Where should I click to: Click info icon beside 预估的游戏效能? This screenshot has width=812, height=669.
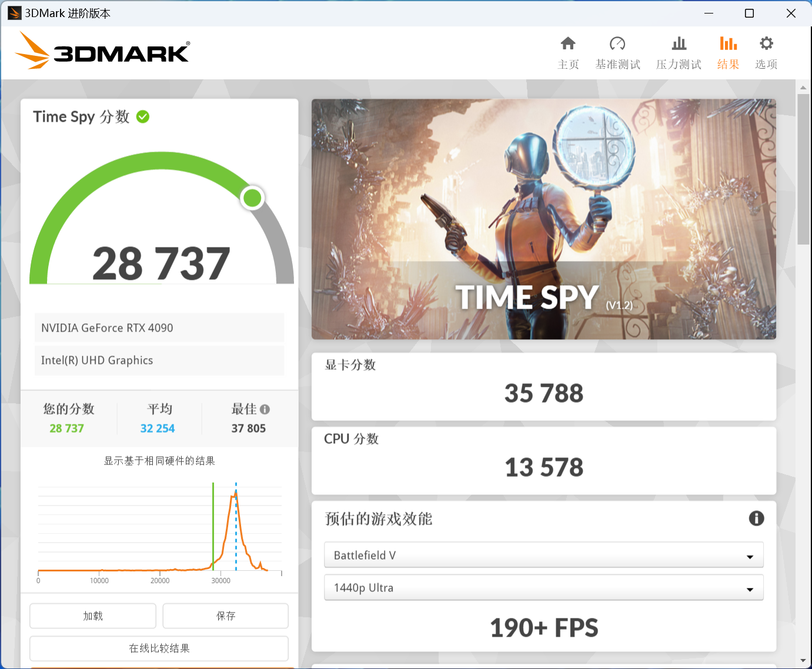tap(756, 518)
